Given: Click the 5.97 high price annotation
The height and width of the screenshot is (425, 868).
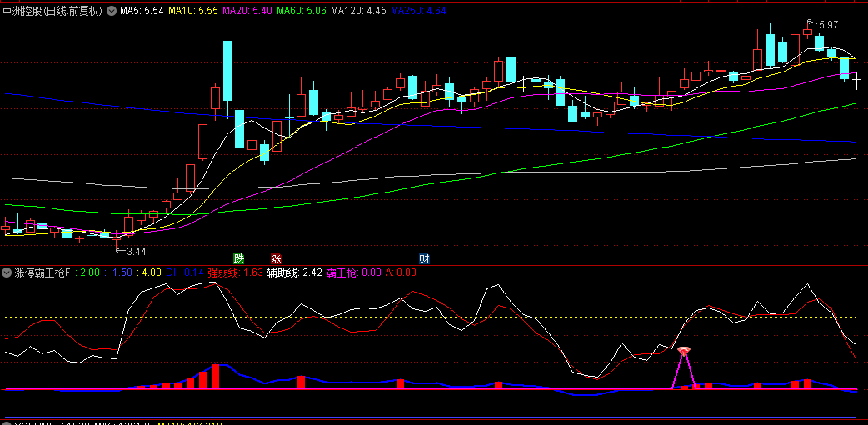Looking at the screenshot, I should click(x=827, y=24).
